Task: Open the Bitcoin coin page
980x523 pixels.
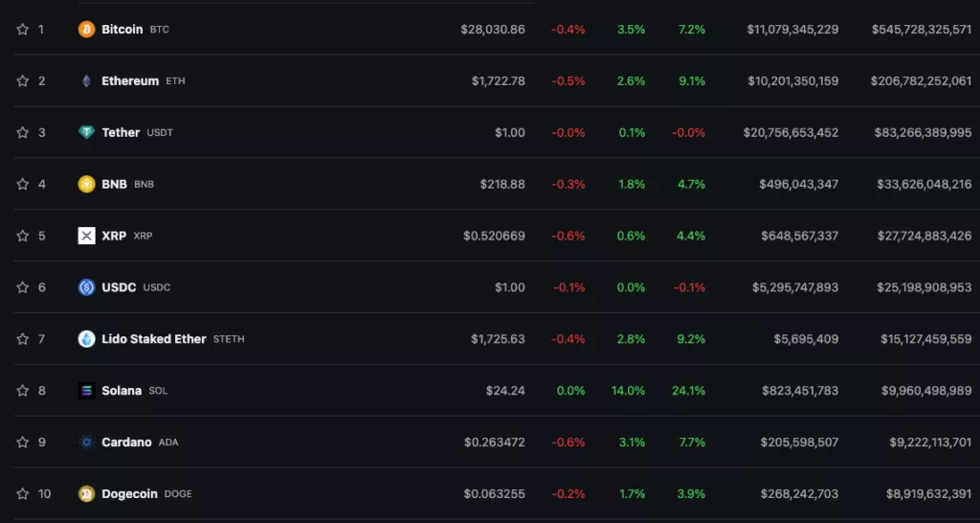Action: pyautogui.click(x=122, y=30)
